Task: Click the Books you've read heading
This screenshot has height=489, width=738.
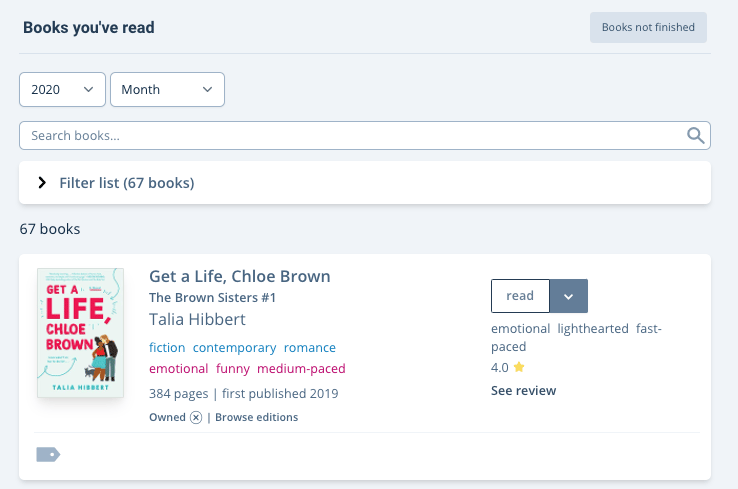Action: [x=88, y=28]
